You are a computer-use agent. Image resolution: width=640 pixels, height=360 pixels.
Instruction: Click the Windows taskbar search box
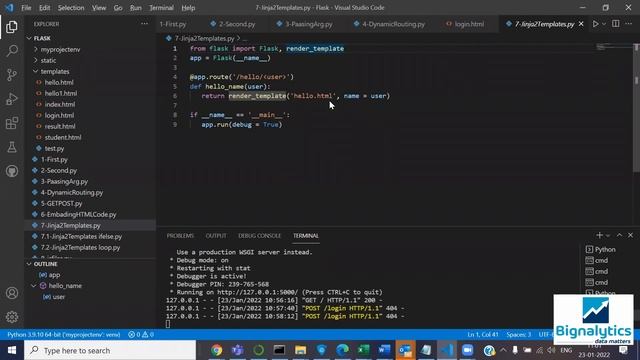(x=110, y=350)
